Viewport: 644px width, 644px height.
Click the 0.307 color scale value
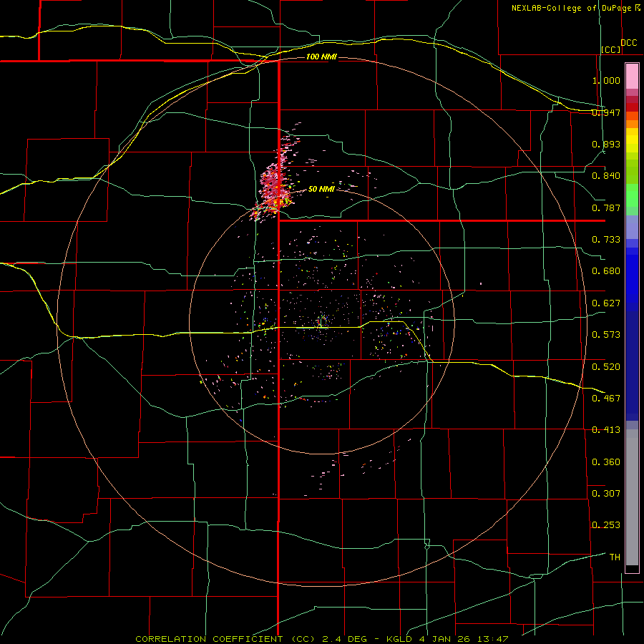[606, 493]
